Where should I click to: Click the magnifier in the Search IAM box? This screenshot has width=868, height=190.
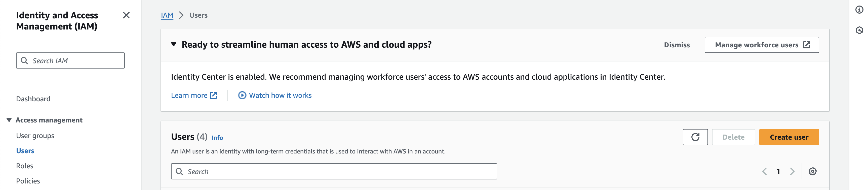(24, 60)
